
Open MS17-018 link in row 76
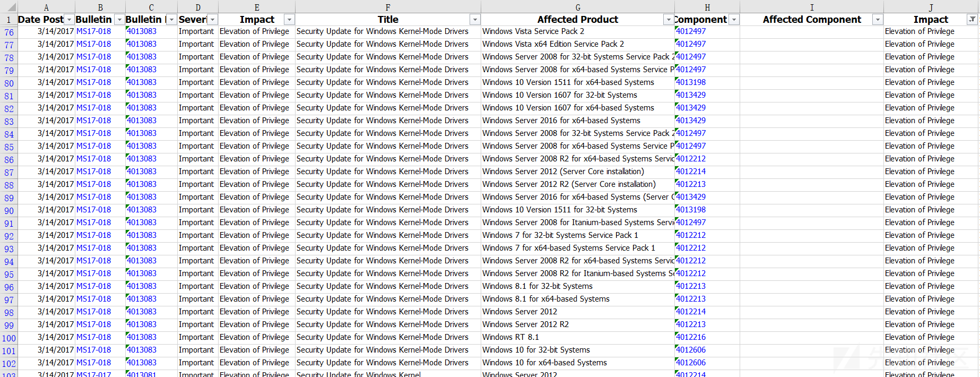click(94, 31)
